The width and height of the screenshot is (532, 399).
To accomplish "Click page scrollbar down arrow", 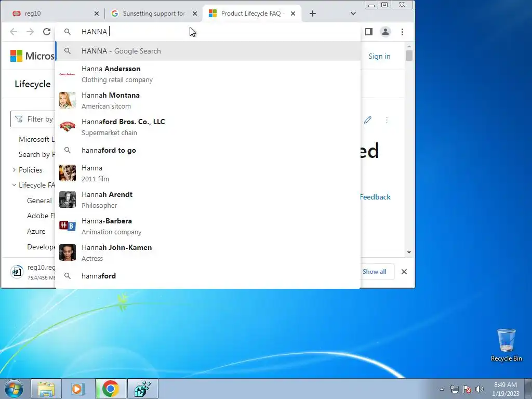I will pos(409,252).
